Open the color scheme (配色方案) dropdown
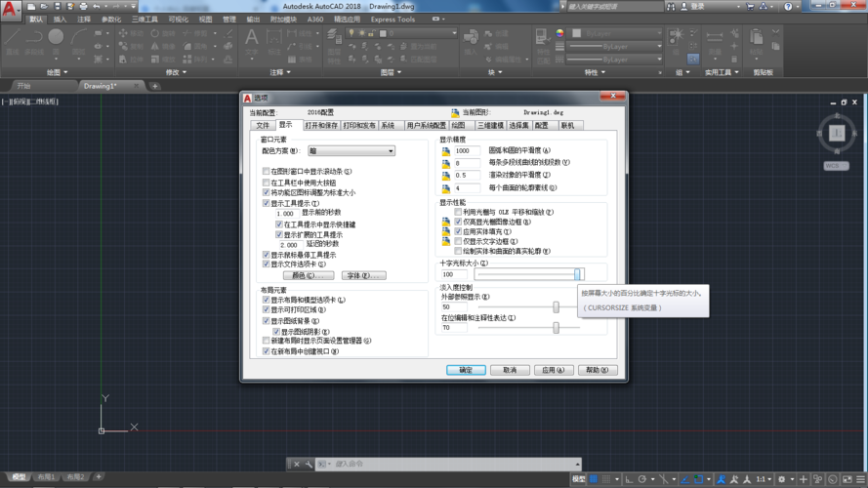The image size is (868, 488). coord(351,151)
